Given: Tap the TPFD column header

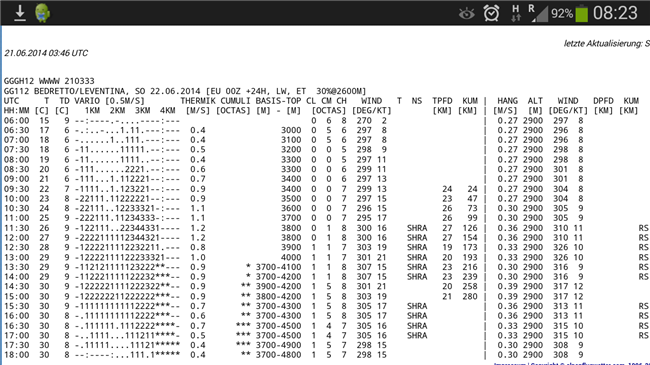Looking at the screenshot, I should pos(442,101).
